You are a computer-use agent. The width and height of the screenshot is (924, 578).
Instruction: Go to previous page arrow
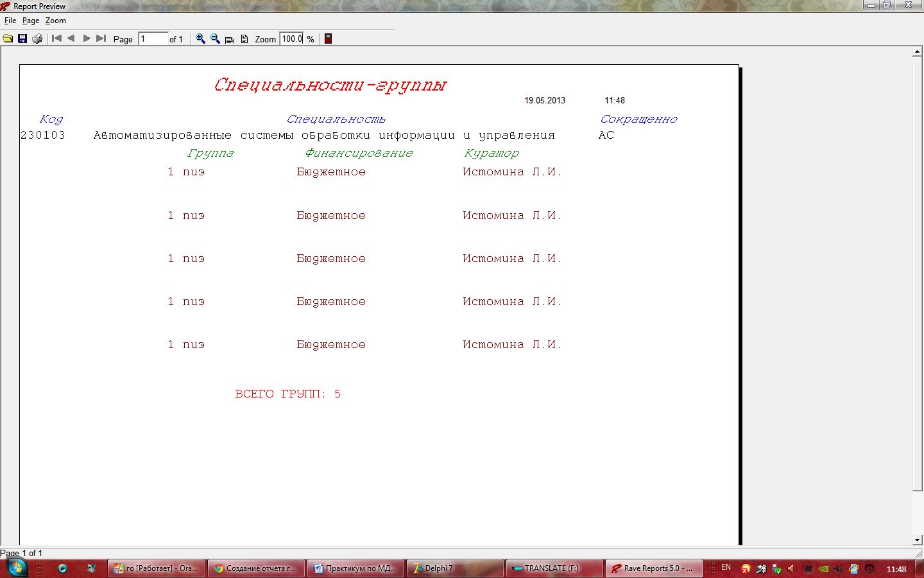click(x=71, y=39)
